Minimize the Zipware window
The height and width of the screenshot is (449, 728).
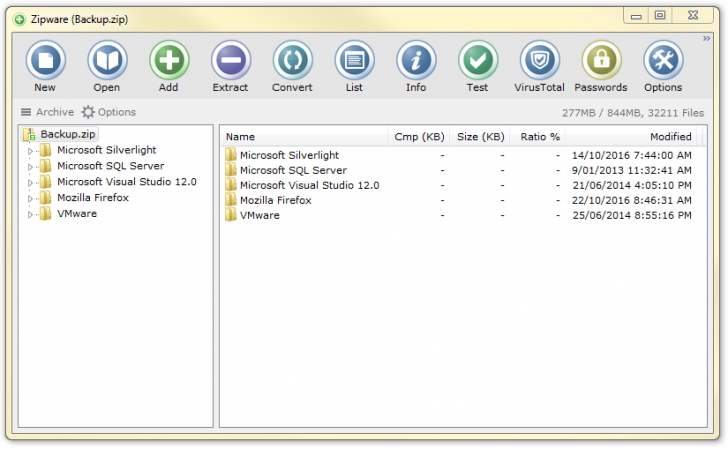pyautogui.click(x=637, y=16)
